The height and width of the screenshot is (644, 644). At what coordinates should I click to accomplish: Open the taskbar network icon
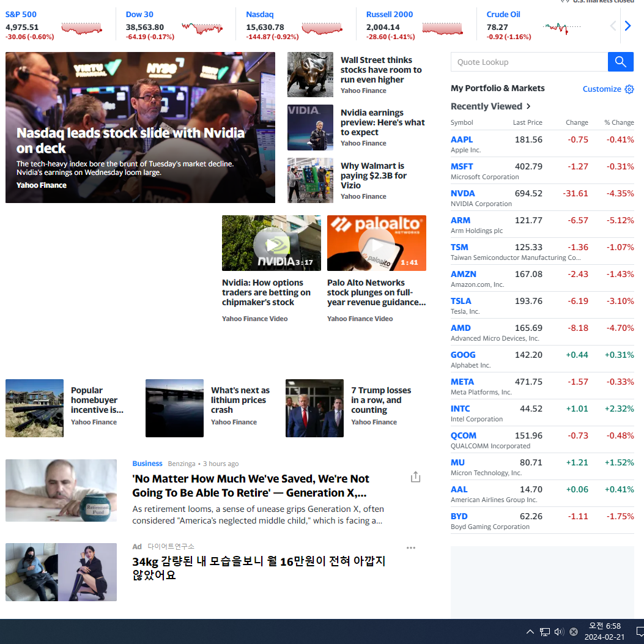tap(544, 632)
